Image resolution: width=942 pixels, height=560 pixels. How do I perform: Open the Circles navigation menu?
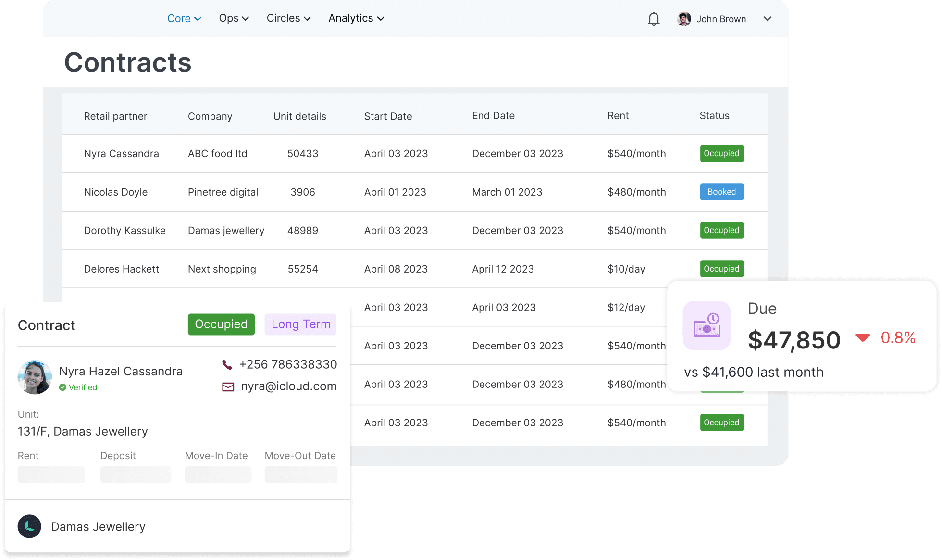(288, 18)
